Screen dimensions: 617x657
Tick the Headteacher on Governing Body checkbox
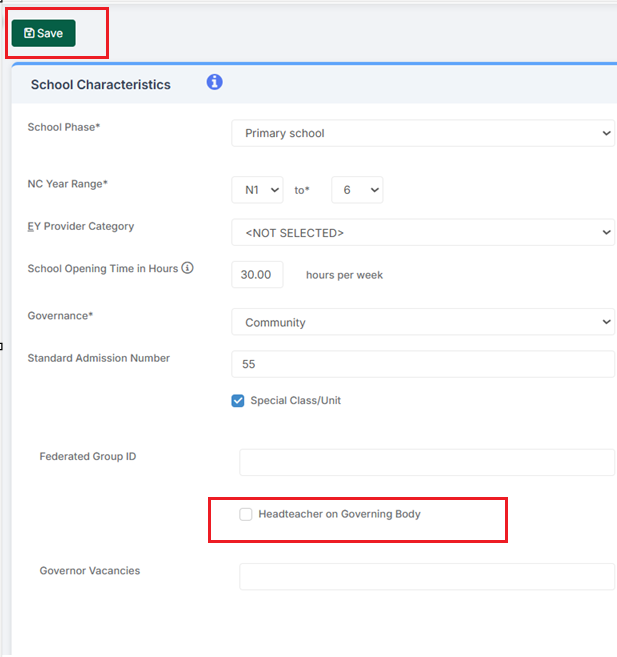pyautogui.click(x=246, y=514)
